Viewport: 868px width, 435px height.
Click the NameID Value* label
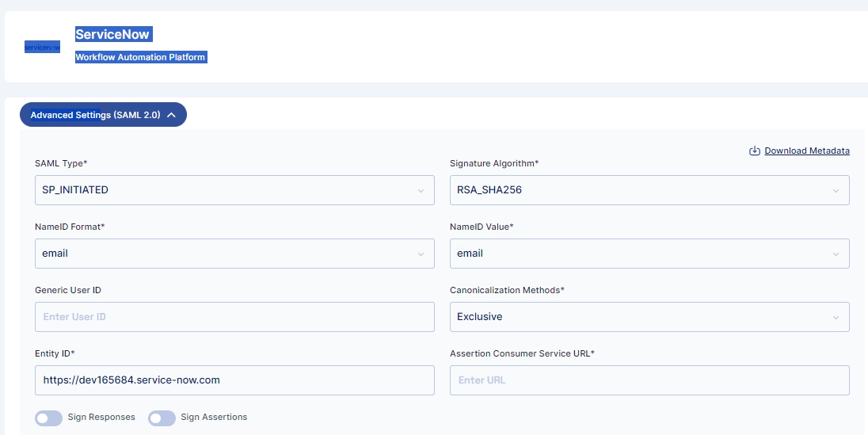482,227
